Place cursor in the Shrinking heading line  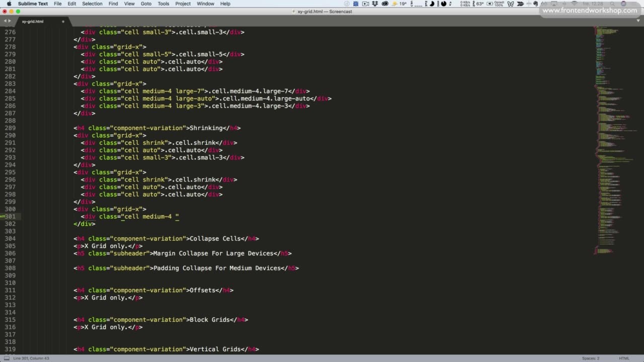pos(157,128)
